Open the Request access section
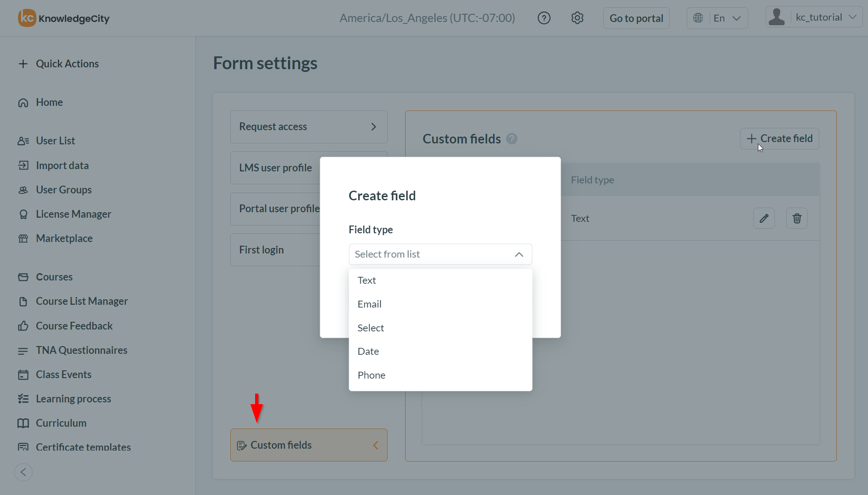 [x=309, y=127]
